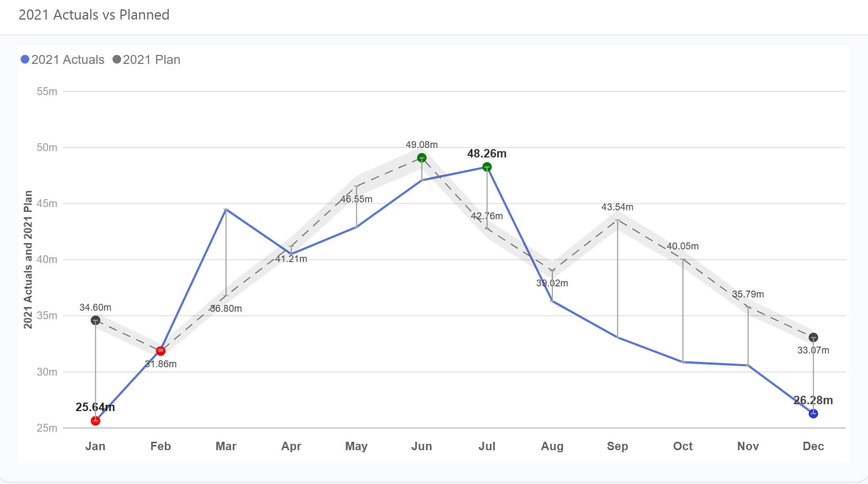Click the red January actuals marker
Viewport: 868px width, 484px height.
96,421
